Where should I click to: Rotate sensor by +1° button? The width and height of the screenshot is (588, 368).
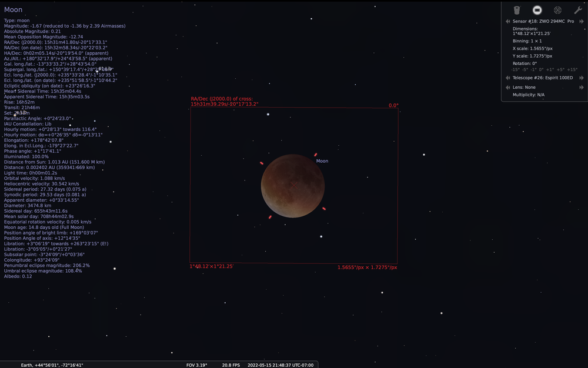pos(549,70)
